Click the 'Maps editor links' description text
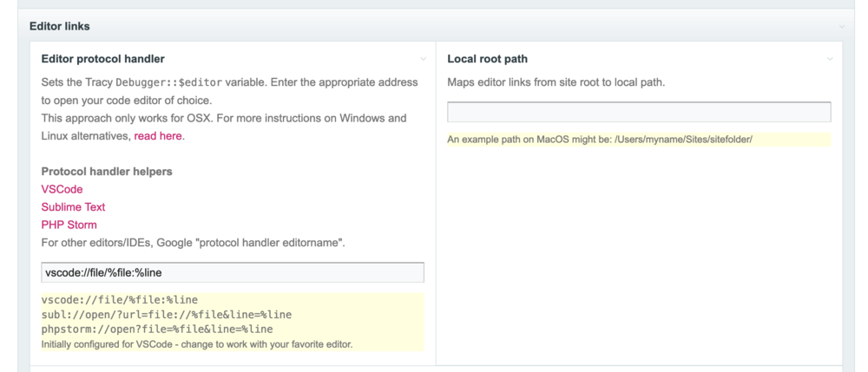 [556, 82]
